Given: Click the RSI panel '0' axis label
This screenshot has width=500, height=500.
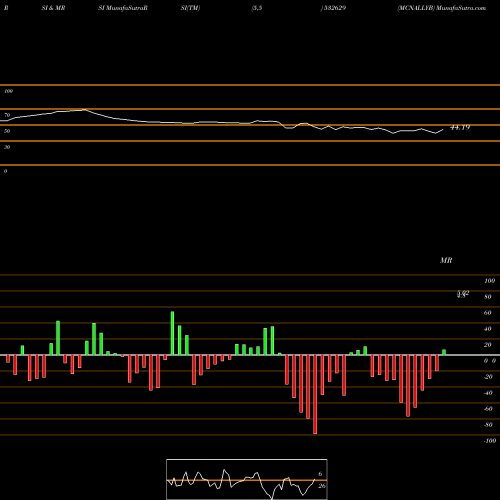Looking at the screenshot, I should point(5,171).
